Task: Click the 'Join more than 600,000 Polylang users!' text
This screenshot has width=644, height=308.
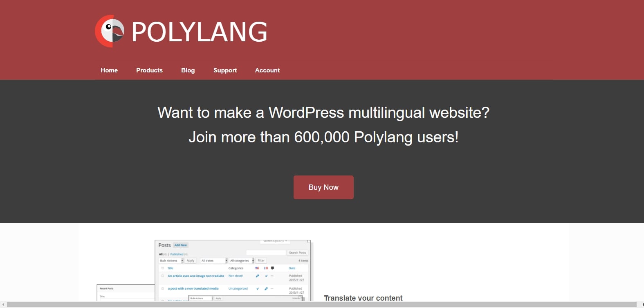Action: coord(323,137)
